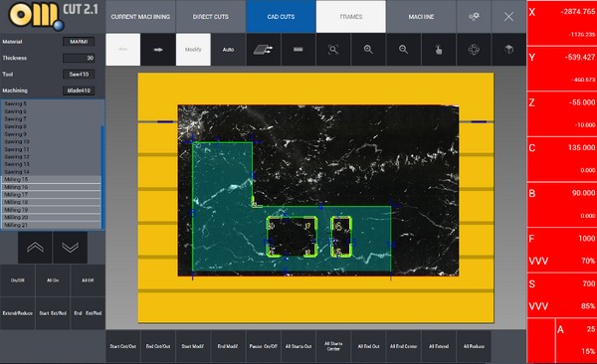Click the right arrow toolbar button

coord(158,50)
